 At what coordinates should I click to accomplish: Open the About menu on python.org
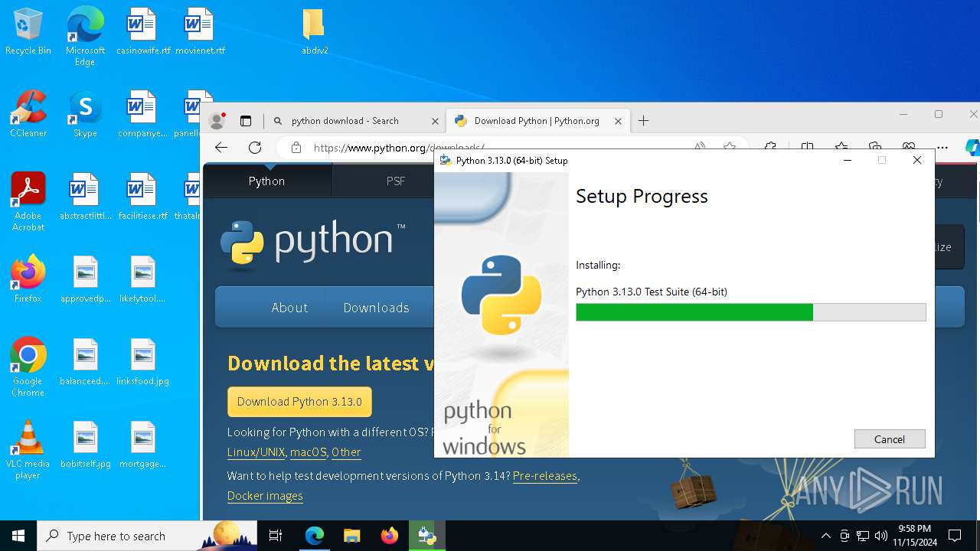[x=289, y=308]
